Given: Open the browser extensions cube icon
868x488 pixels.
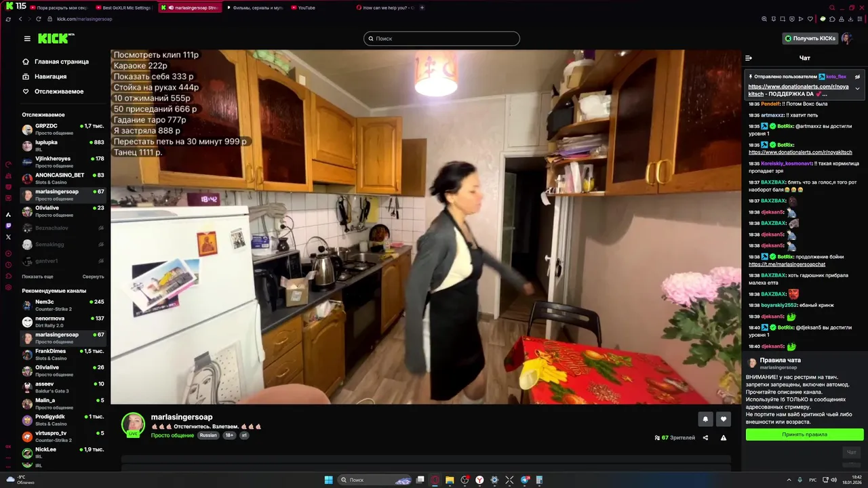Looking at the screenshot, I should point(832,19).
